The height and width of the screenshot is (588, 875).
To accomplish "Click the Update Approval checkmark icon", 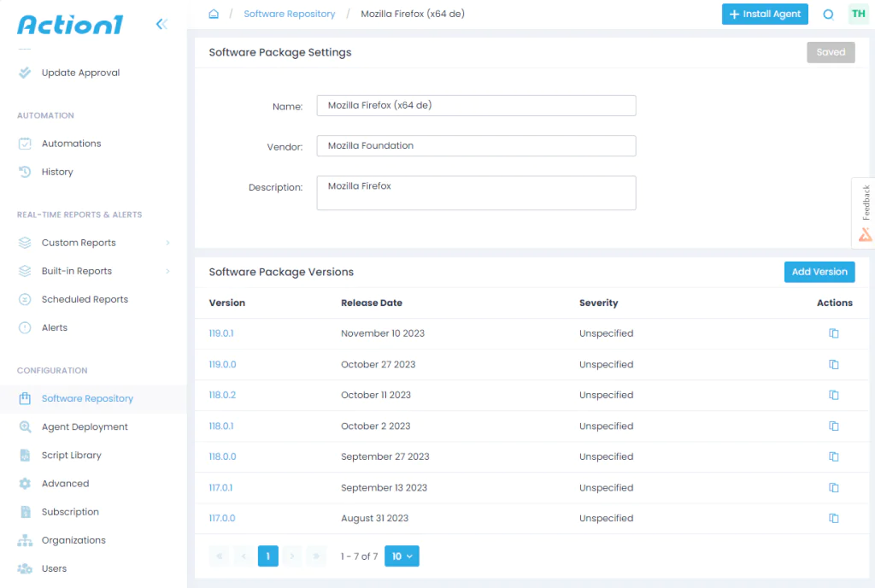I will tap(25, 73).
